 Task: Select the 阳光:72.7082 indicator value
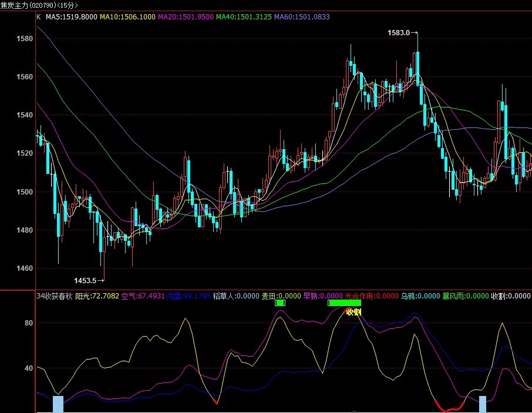click(x=97, y=296)
